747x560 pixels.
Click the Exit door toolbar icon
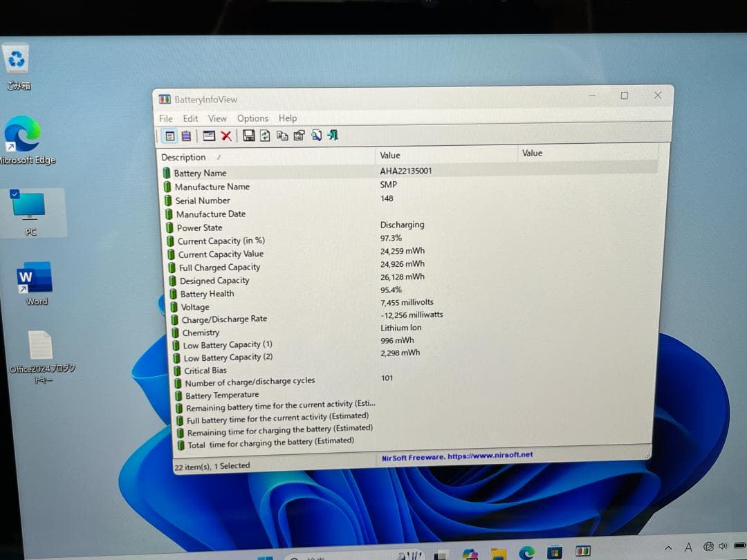tap(333, 136)
